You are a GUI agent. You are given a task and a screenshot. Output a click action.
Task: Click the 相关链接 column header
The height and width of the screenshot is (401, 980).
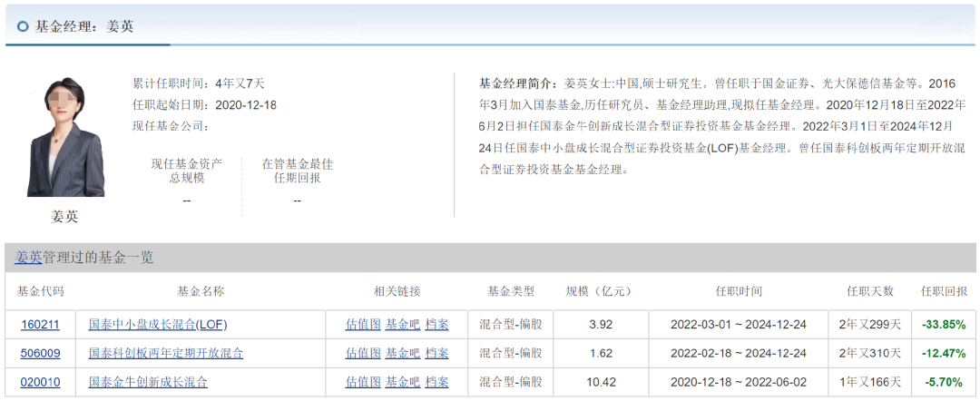click(397, 292)
